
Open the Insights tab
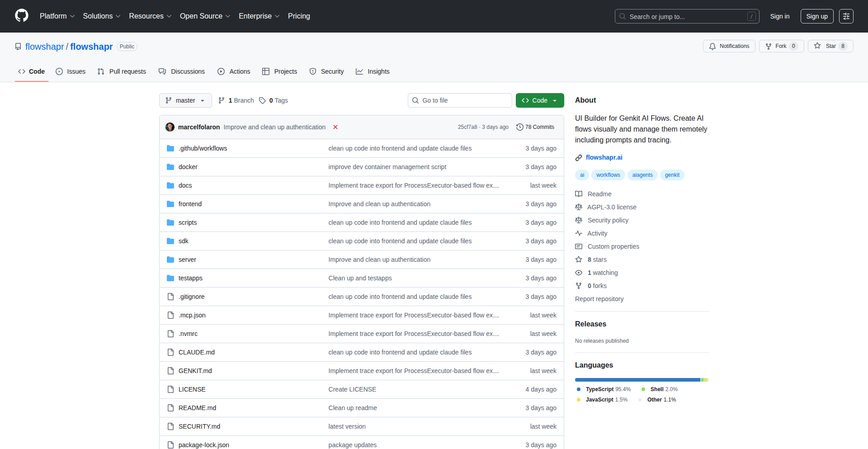pyautogui.click(x=373, y=71)
